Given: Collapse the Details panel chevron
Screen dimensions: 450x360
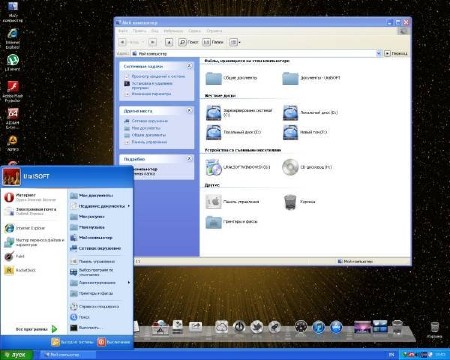Looking at the screenshot, I should pyautogui.click(x=189, y=159).
